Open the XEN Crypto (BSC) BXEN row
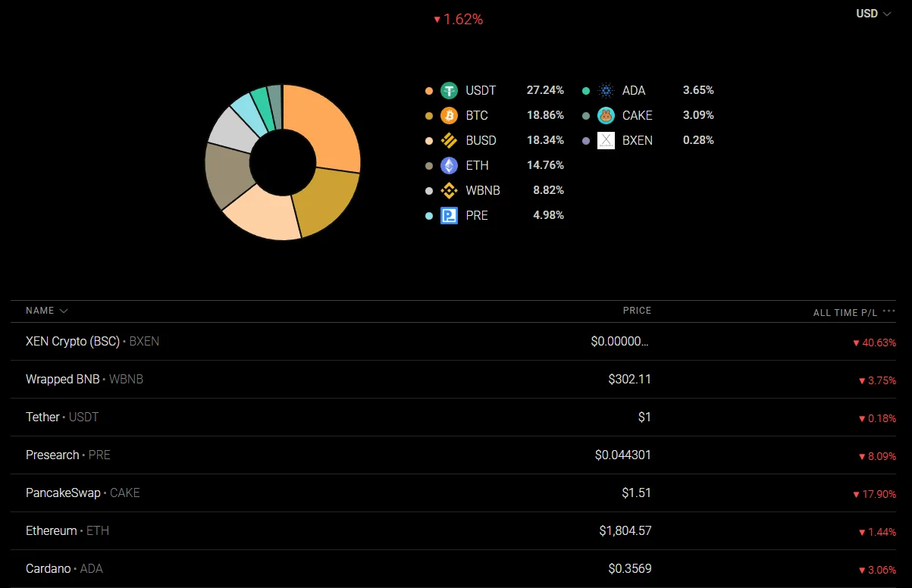 point(453,342)
